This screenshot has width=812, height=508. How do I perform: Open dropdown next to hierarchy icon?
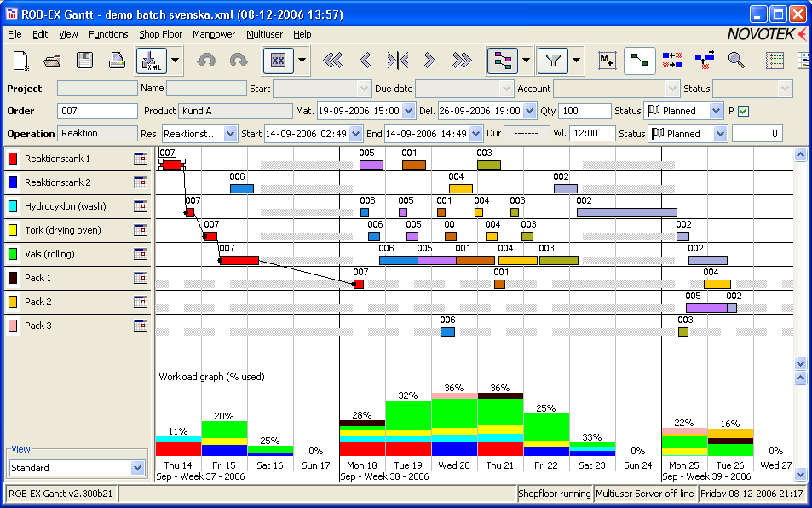pos(527,61)
